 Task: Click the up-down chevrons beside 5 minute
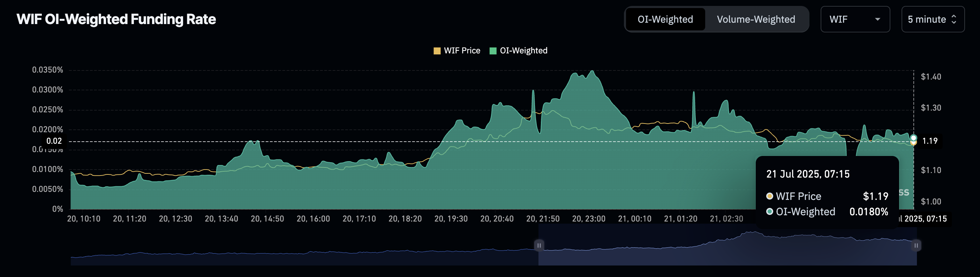(954, 20)
